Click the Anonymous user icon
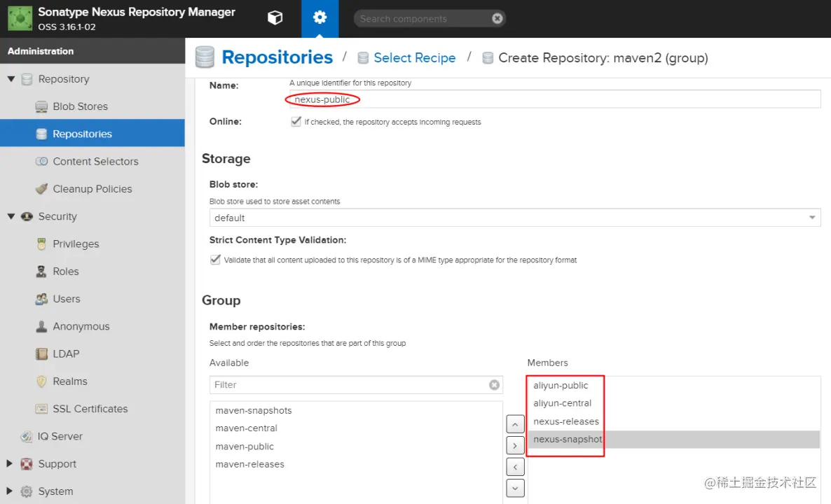 tap(41, 327)
